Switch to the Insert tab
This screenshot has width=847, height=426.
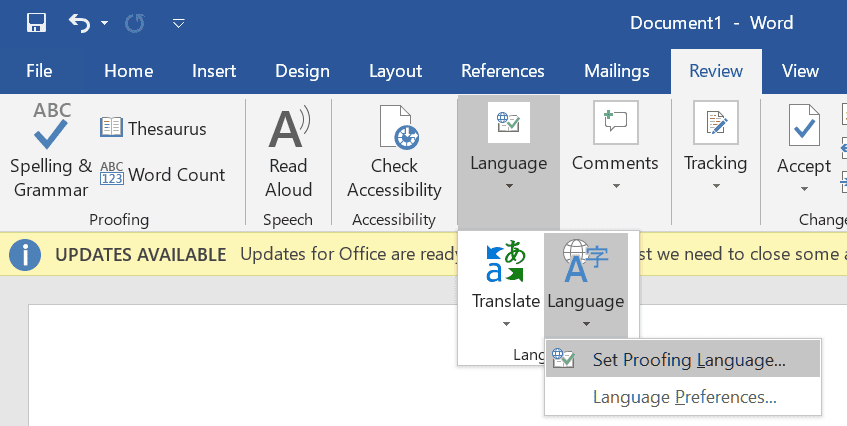click(x=214, y=71)
